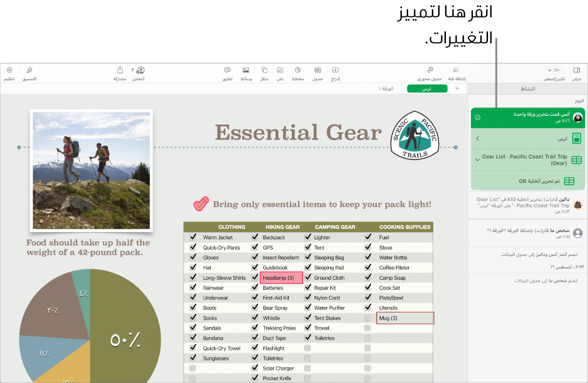Image resolution: width=588 pixels, height=383 pixels.
Task: Collapse the top green activity entry
Action: click(x=477, y=118)
